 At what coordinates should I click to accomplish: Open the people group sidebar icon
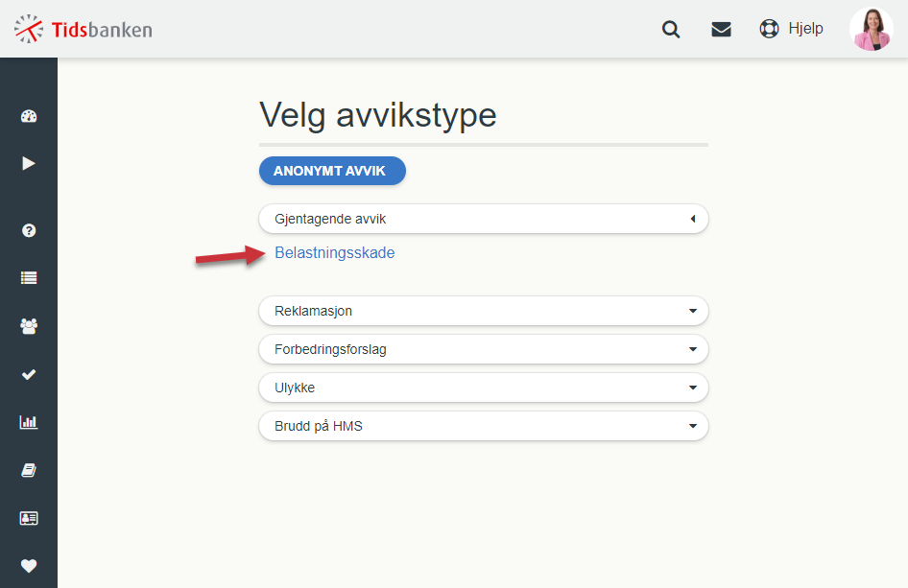coord(29,326)
